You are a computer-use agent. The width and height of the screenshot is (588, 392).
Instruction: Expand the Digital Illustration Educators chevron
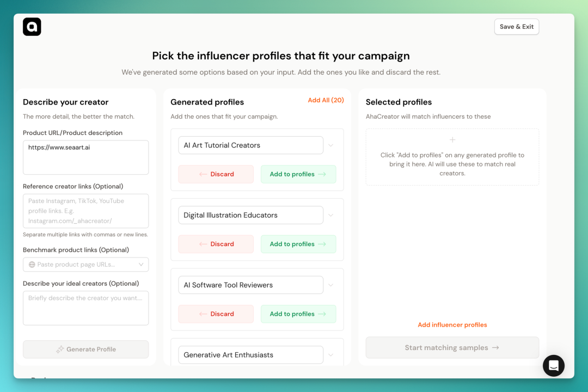point(331,215)
